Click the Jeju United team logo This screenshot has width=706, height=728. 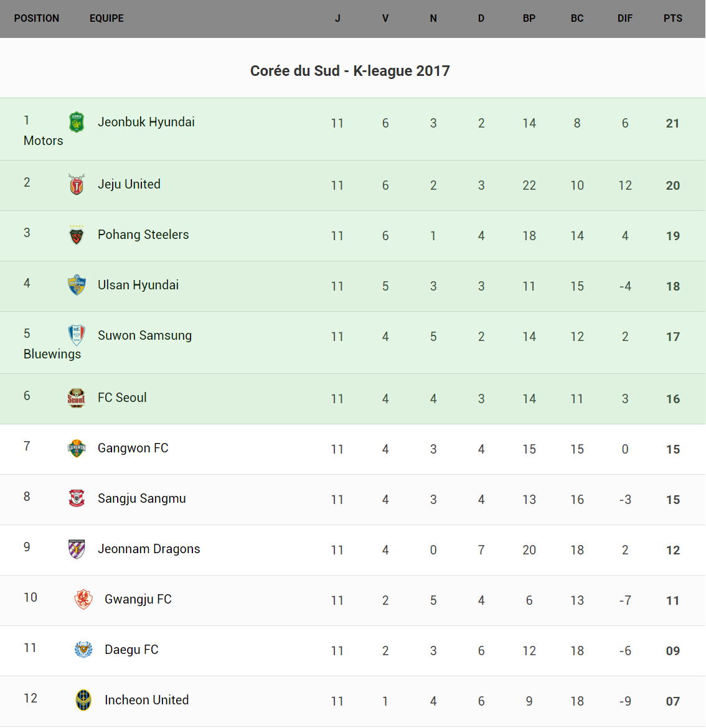point(77,184)
